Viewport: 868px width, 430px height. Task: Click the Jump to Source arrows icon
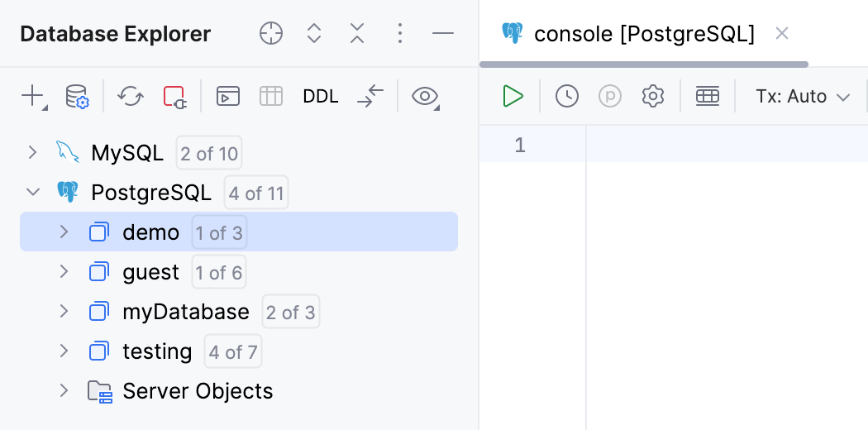(370, 96)
